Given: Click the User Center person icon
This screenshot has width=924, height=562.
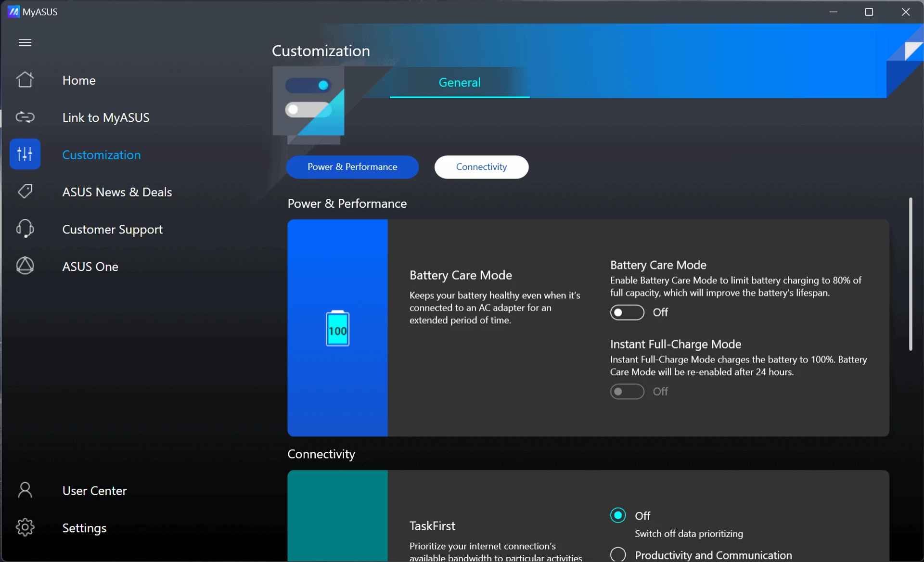Looking at the screenshot, I should 25,490.
